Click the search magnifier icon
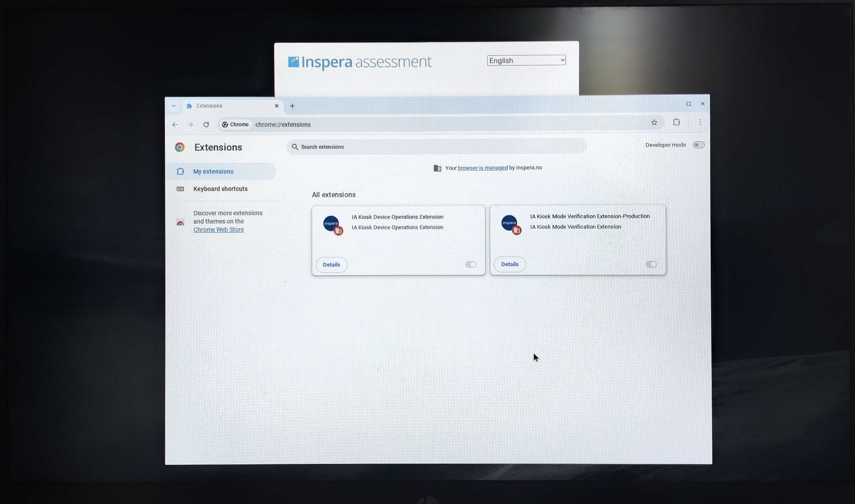Image resolution: width=855 pixels, height=504 pixels. 295,147
